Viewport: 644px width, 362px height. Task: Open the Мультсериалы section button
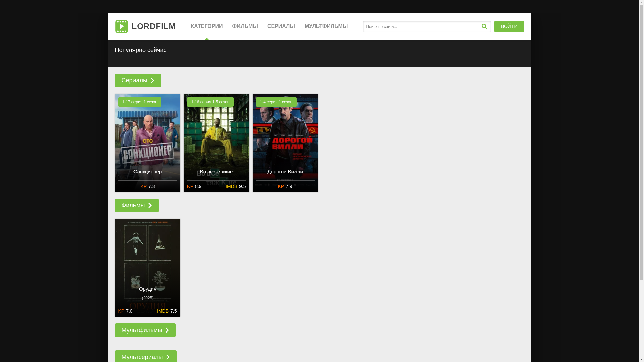[x=146, y=356]
